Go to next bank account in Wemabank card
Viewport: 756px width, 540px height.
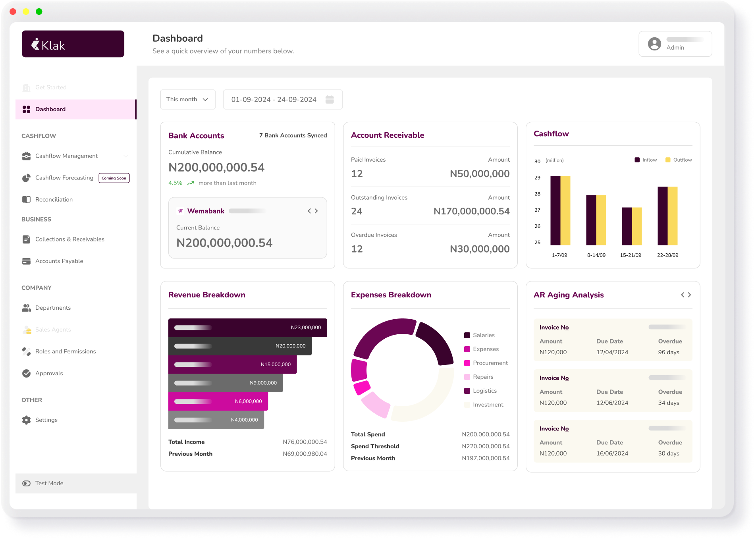click(316, 211)
